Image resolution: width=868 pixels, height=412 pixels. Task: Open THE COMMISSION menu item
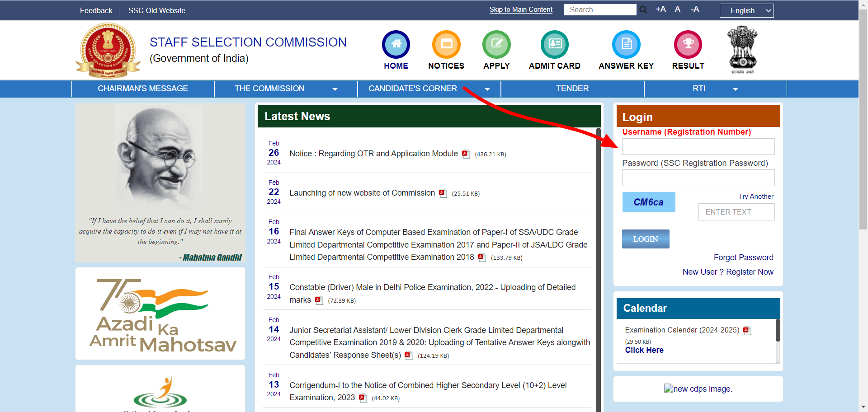click(x=269, y=89)
